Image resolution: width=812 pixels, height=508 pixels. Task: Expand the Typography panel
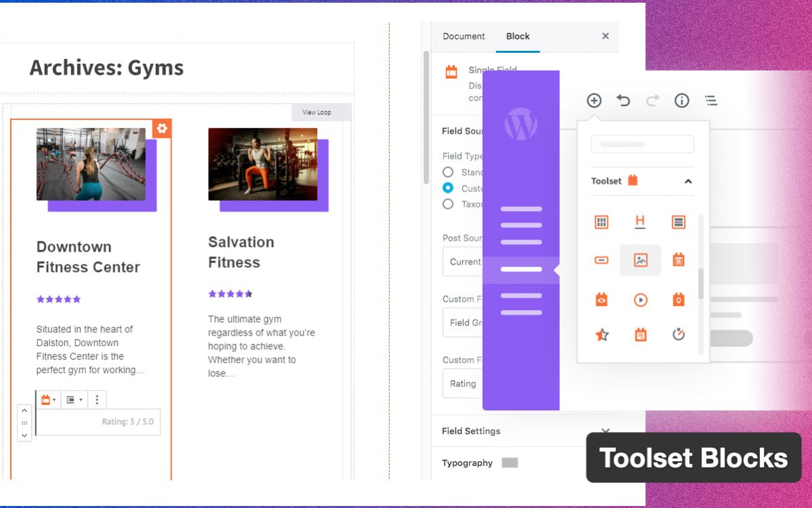click(x=525, y=463)
